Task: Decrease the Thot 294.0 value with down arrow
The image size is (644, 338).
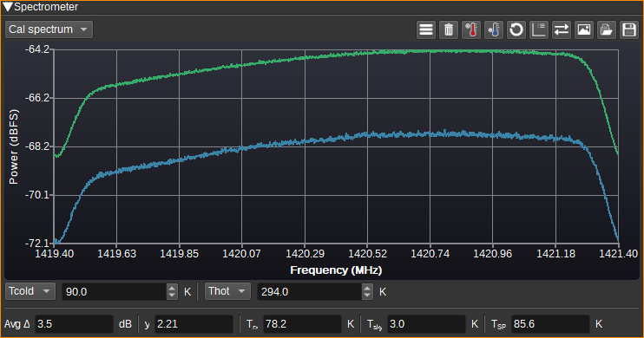Action: coord(367,296)
